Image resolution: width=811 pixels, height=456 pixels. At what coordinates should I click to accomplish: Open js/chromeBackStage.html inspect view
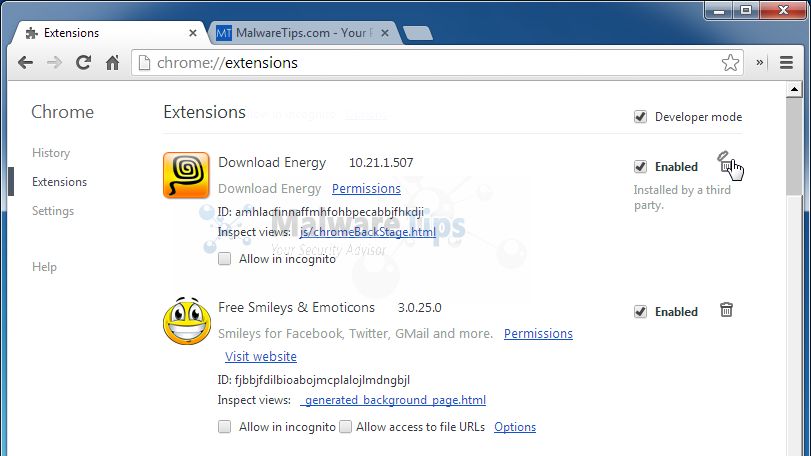(368, 232)
